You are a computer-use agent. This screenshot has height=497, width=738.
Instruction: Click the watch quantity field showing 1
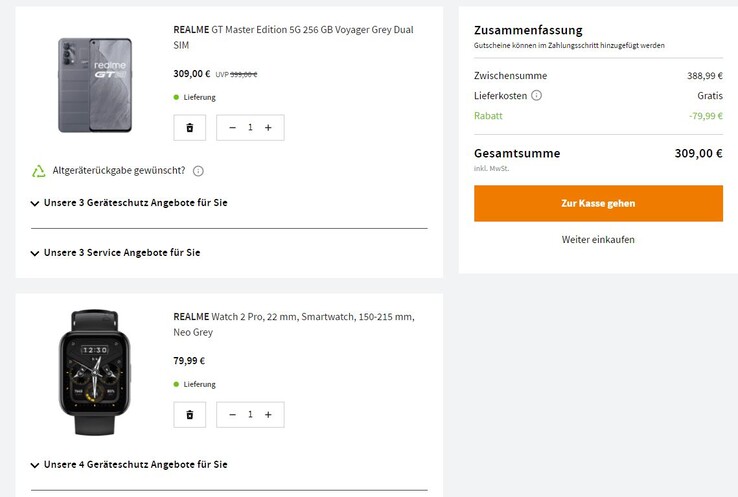pyautogui.click(x=250, y=415)
